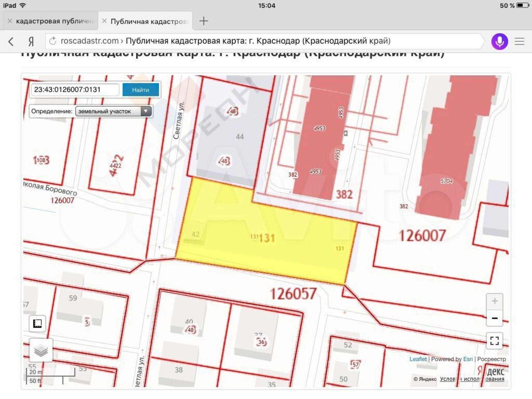Open the Leaflet attribution link
The height and width of the screenshot is (399, 532).
click(418, 359)
